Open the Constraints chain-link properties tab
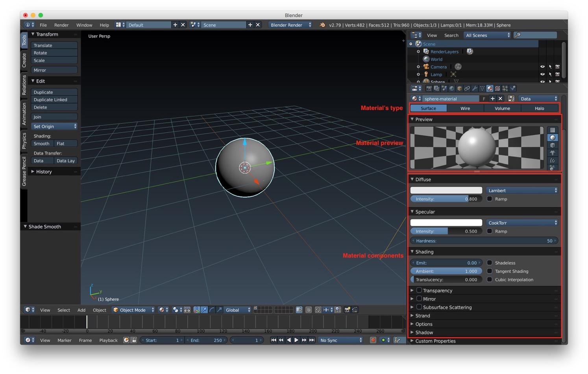This screenshot has height=374, width=588. [467, 89]
